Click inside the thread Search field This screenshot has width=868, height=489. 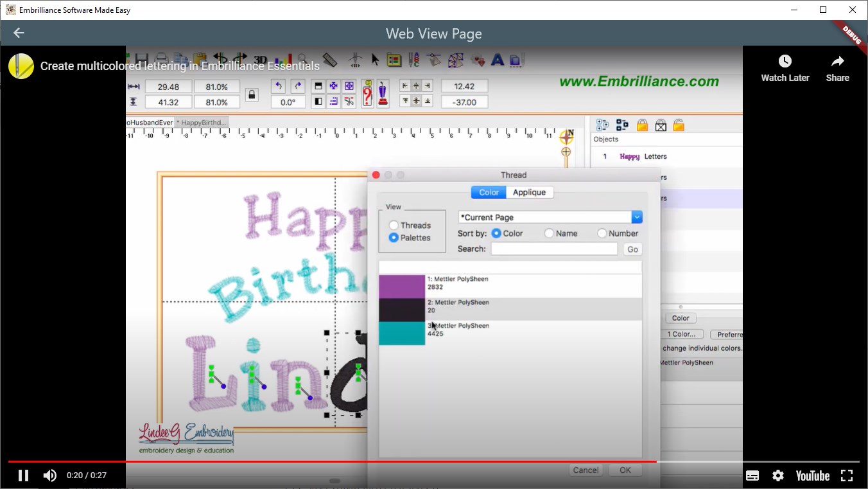553,249
